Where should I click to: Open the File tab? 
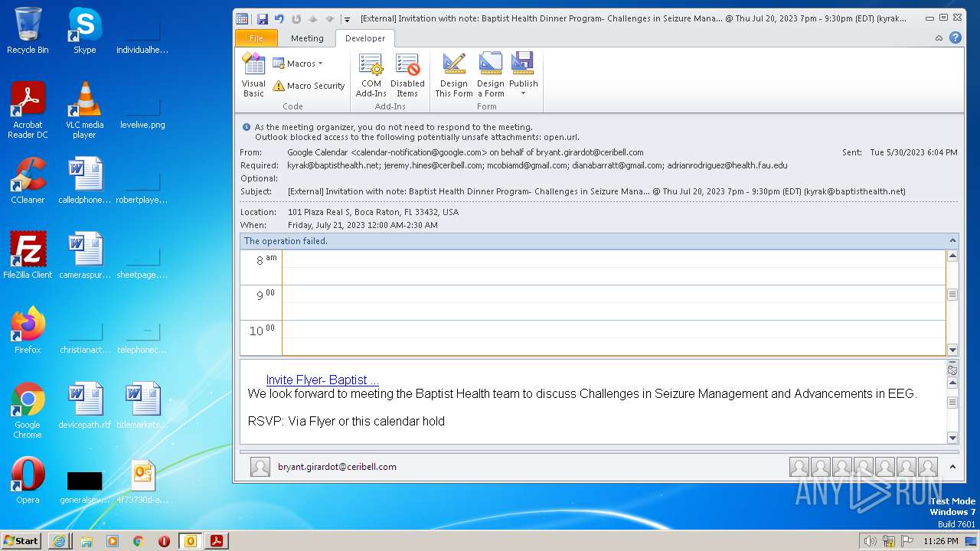click(x=256, y=38)
